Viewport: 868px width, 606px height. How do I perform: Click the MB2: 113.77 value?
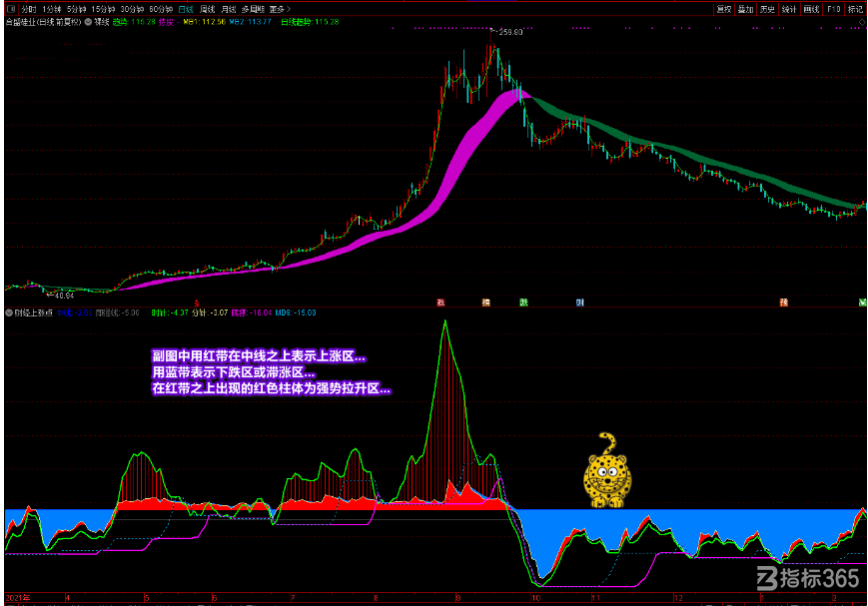[251, 22]
